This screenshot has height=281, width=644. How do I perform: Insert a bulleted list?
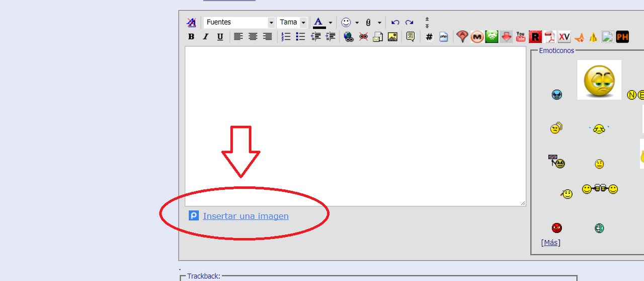[x=301, y=37]
